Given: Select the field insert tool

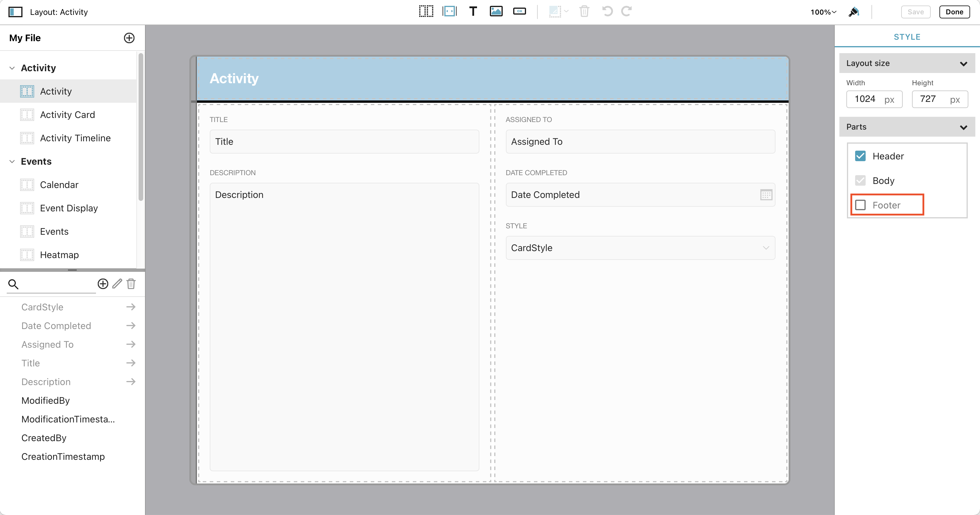Looking at the screenshot, I should [x=449, y=11].
